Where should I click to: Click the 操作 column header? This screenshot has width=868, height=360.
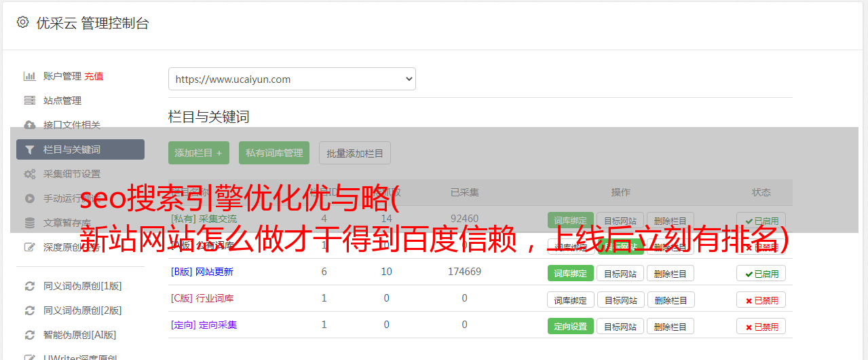pyautogui.click(x=620, y=192)
